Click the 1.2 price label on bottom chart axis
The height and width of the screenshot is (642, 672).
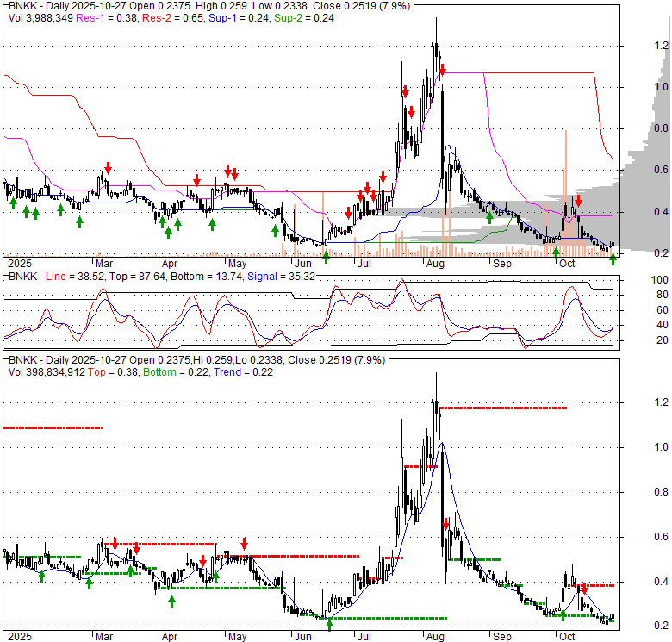[x=662, y=402]
